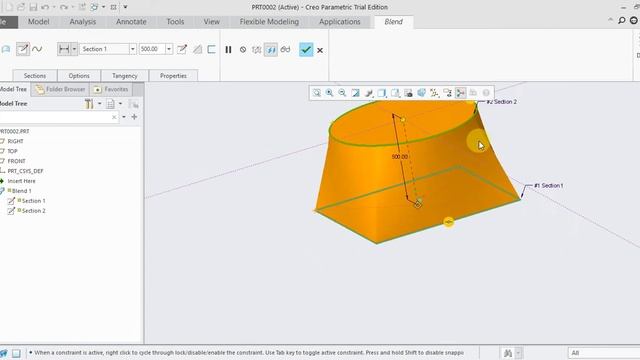The image size is (640, 360).
Task: Switch to the Favorites tab
Action: point(111,89)
